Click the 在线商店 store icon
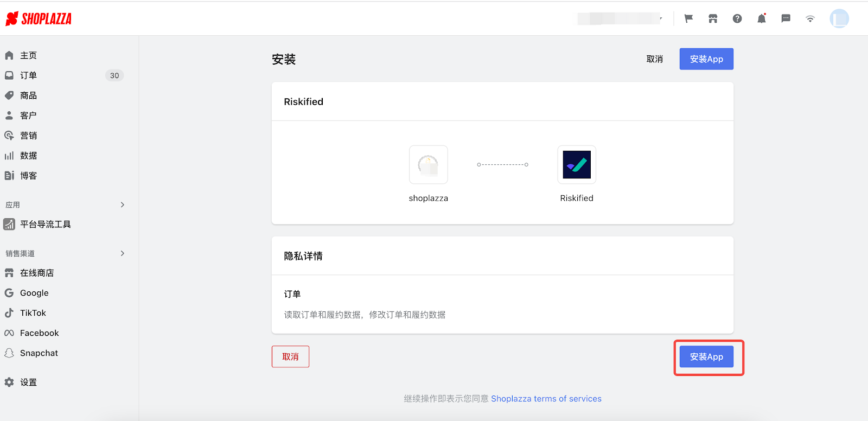Viewport: 868px width, 421px height. (x=9, y=273)
